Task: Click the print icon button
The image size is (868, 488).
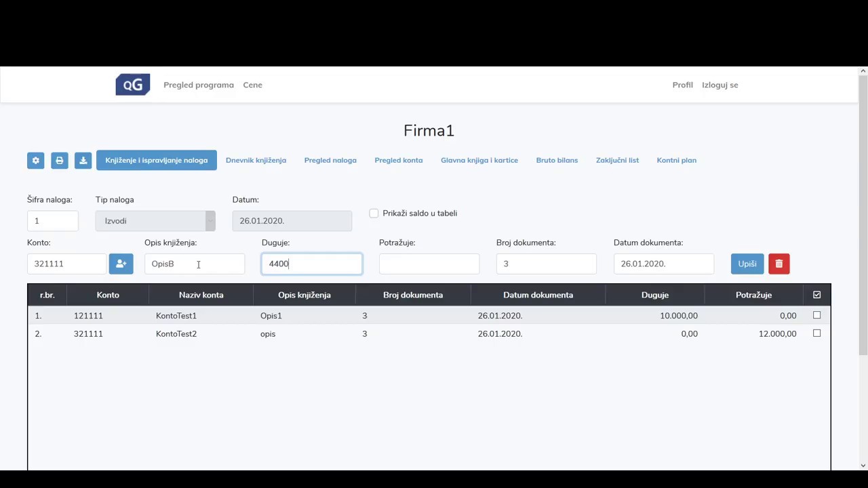Action: coord(60,161)
